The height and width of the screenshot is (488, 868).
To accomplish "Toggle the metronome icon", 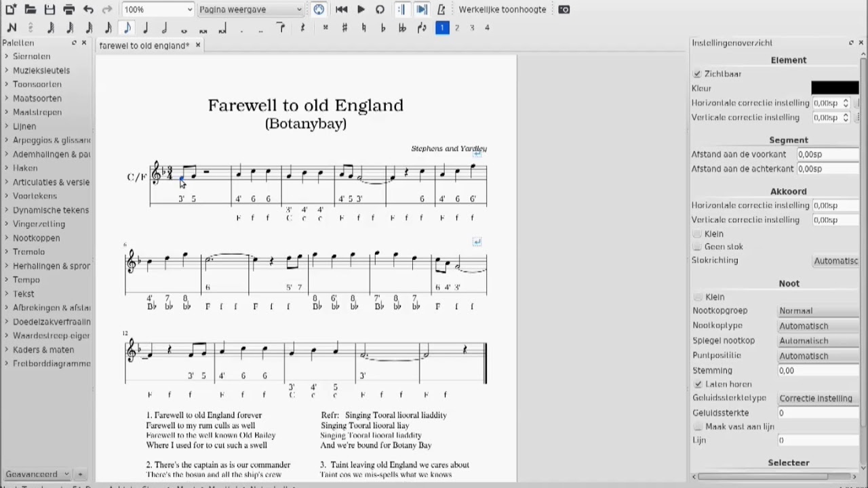I will 441,9.
